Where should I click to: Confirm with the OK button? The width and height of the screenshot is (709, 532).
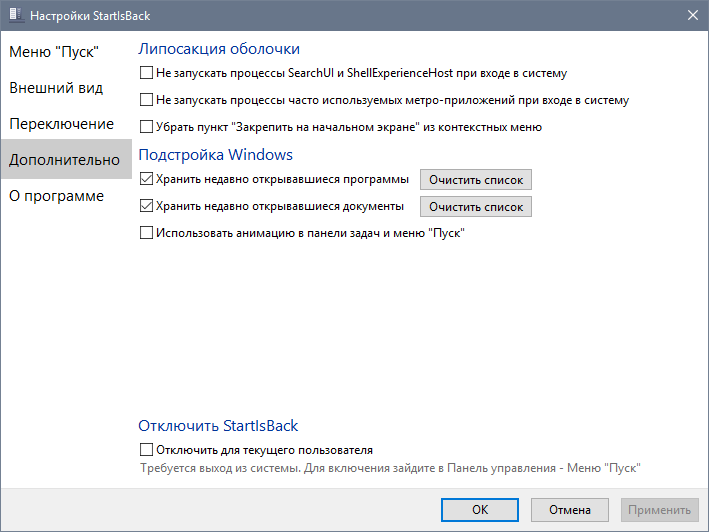tap(480, 510)
